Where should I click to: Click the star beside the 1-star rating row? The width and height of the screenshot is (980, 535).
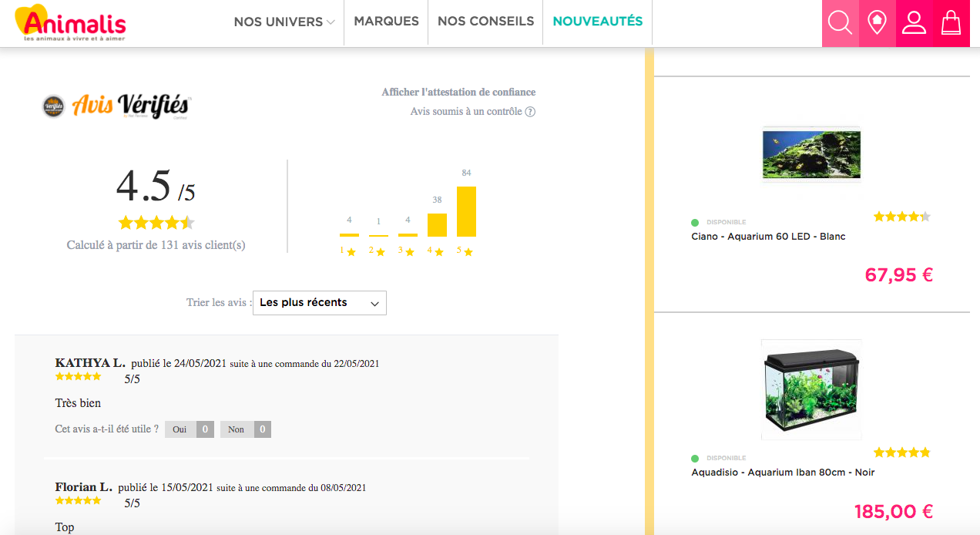point(352,251)
